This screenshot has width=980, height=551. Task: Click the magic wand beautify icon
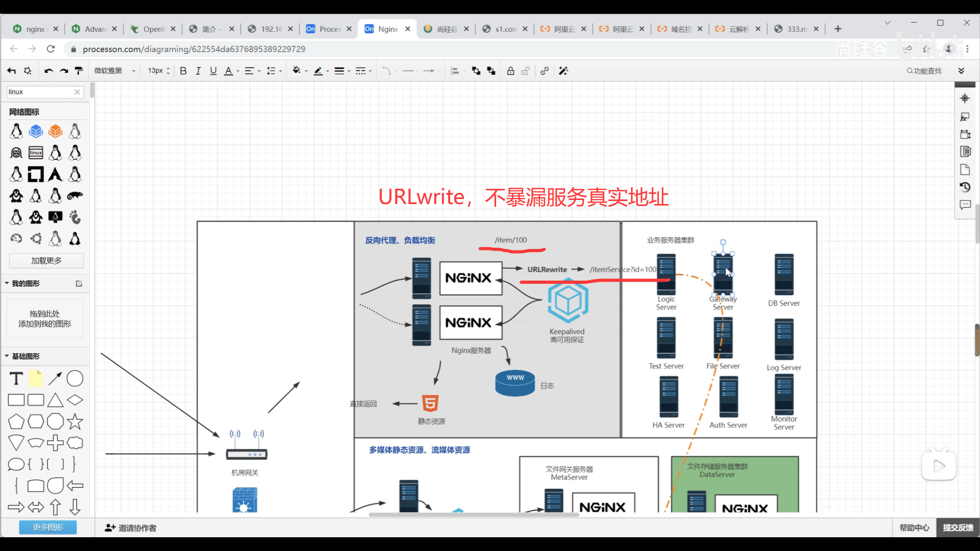[563, 71]
